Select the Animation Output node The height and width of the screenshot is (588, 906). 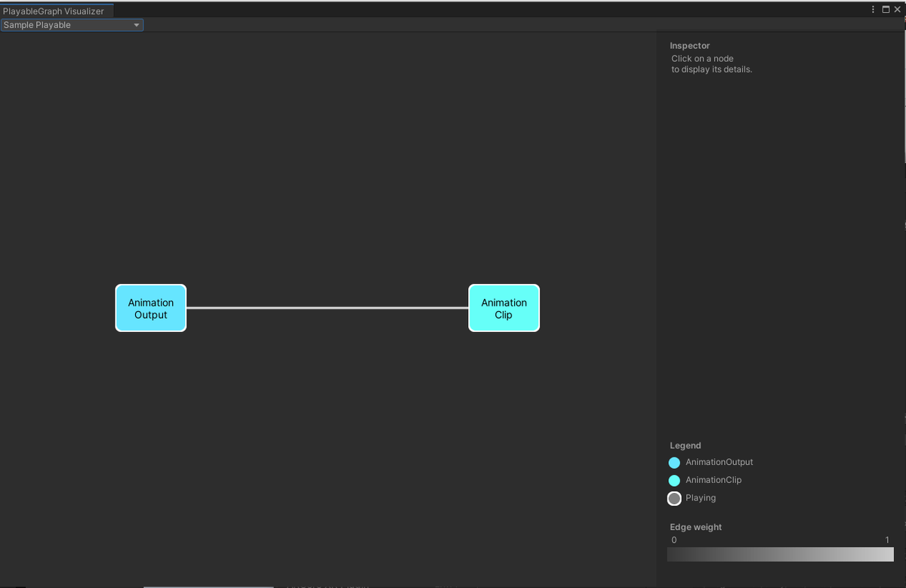coord(151,308)
